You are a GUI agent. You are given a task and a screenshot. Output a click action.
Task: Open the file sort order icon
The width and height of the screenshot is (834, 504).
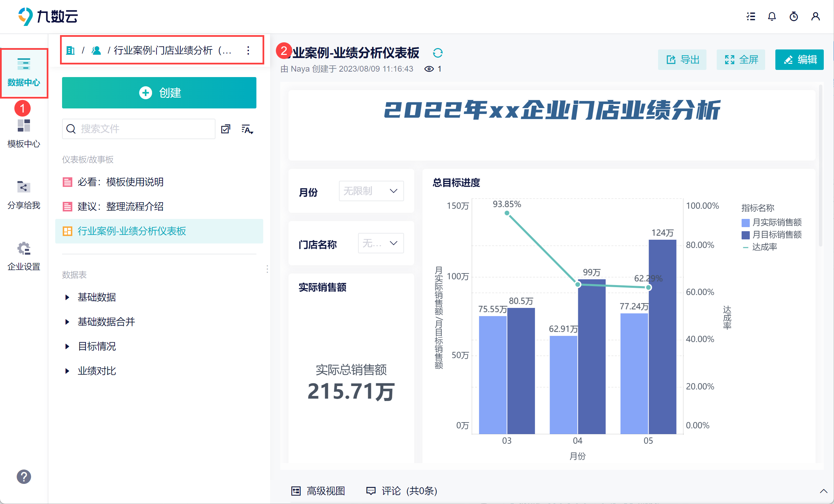[247, 129]
